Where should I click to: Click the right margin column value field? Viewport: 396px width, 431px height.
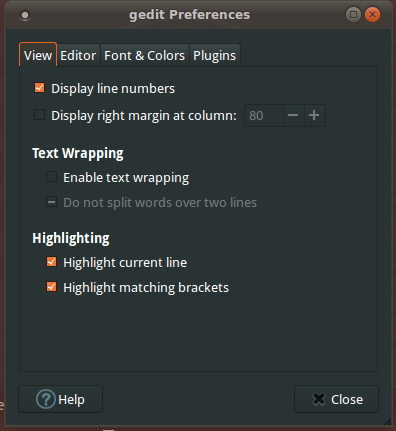pos(264,116)
